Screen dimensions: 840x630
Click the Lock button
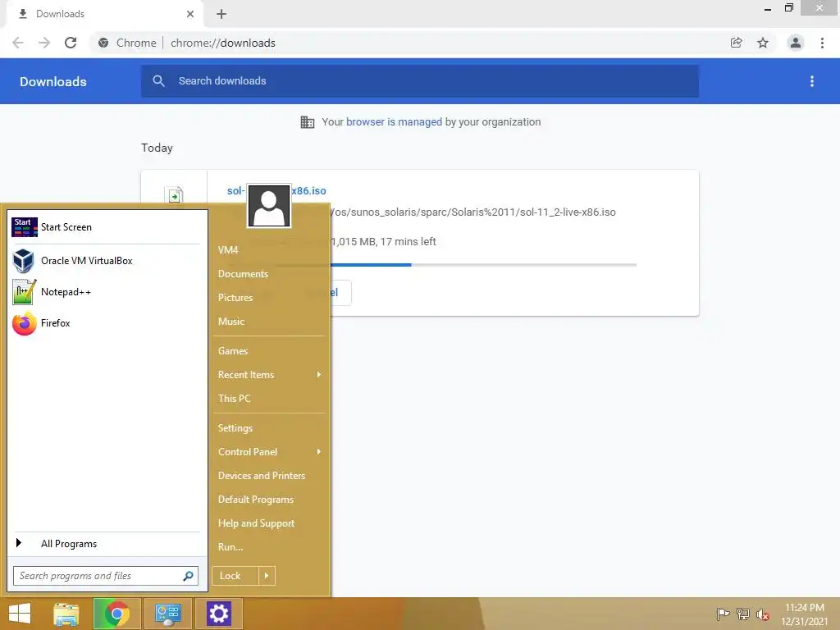coord(235,576)
